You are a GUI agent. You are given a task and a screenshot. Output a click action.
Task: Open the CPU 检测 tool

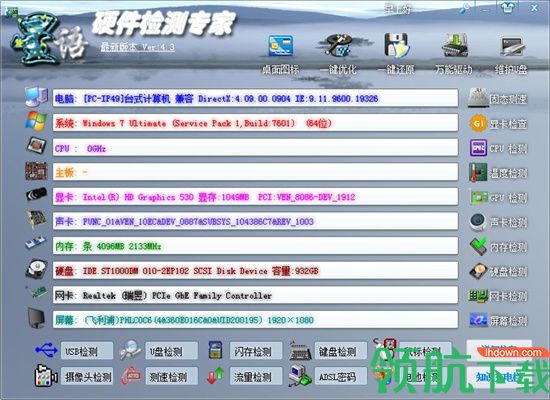tap(498, 148)
